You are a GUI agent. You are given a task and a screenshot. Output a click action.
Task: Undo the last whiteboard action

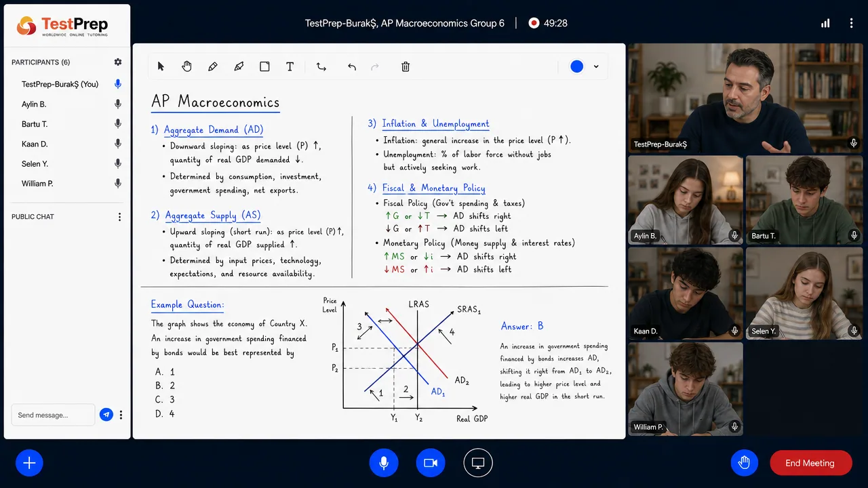pyautogui.click(x=352, y=66)
